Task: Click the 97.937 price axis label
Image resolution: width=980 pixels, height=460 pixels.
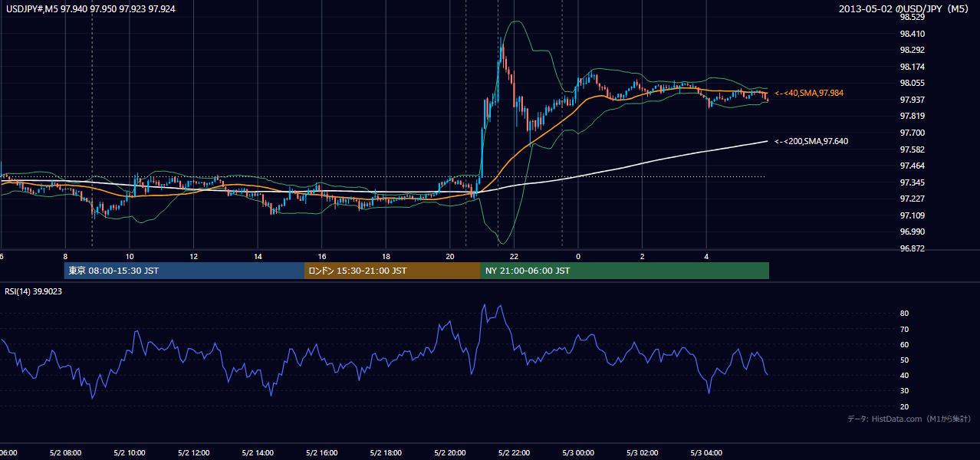Action: click(913, 100)
